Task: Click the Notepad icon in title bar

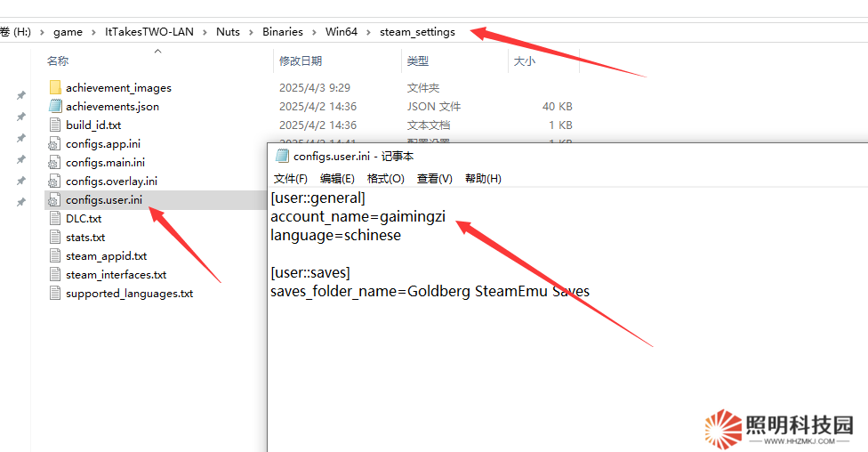Action: (x=282, y=156)
